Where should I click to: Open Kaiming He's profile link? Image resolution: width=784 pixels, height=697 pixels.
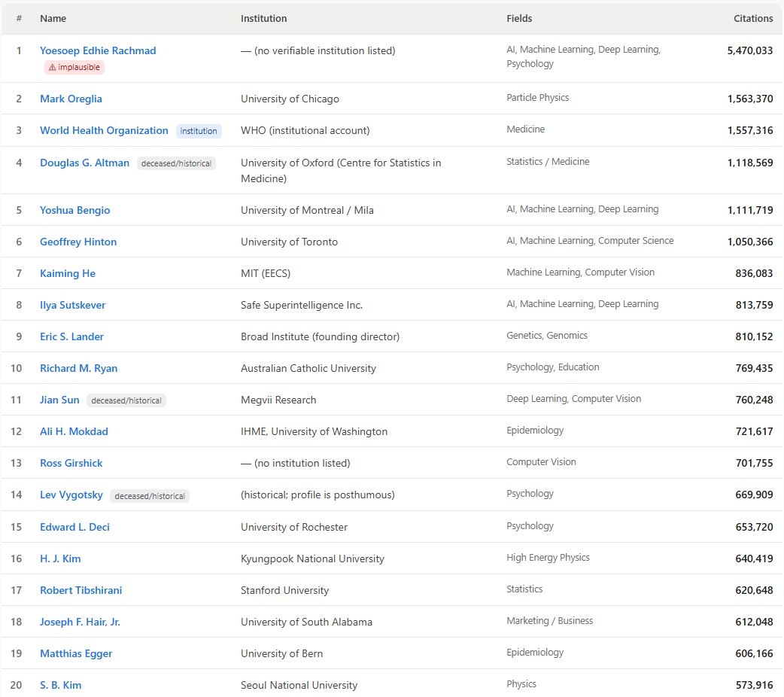pyautogui.click(x=68, y=273)
